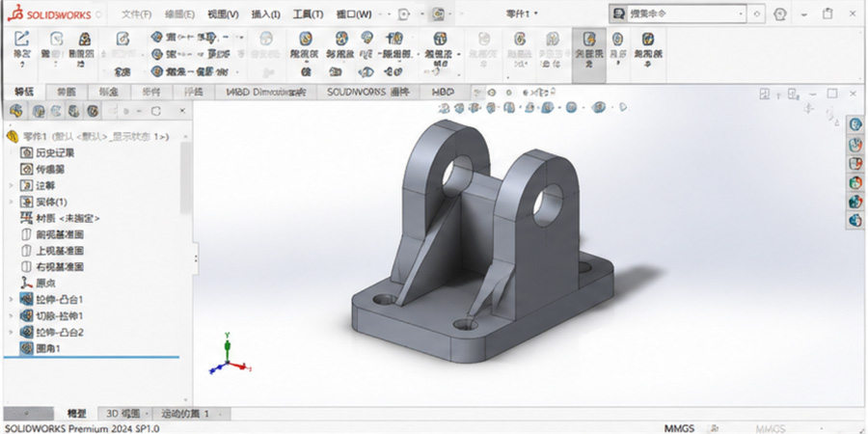Open the 插入(I) menu
Viewport: 868px width, 434px height.
point(266,14)
